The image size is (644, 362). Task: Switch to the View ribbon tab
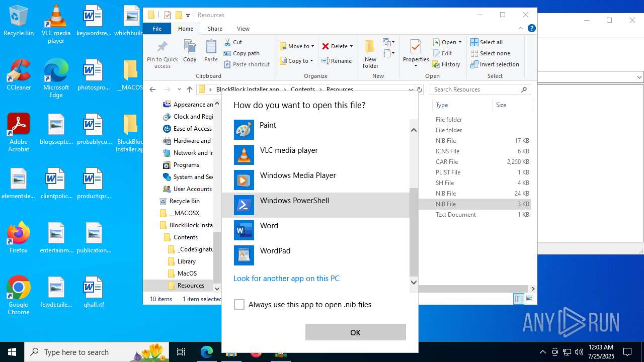(x=243, y=29)
